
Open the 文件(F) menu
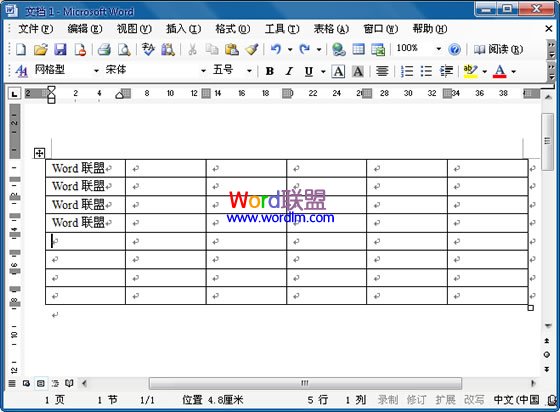[x=35, y=29]
